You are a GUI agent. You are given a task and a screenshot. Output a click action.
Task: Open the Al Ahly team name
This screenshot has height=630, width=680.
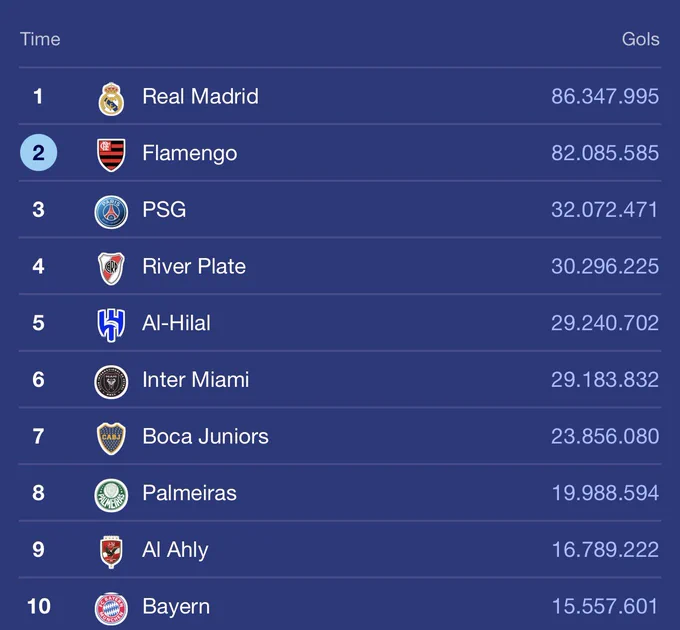click(x=175, y=550)
